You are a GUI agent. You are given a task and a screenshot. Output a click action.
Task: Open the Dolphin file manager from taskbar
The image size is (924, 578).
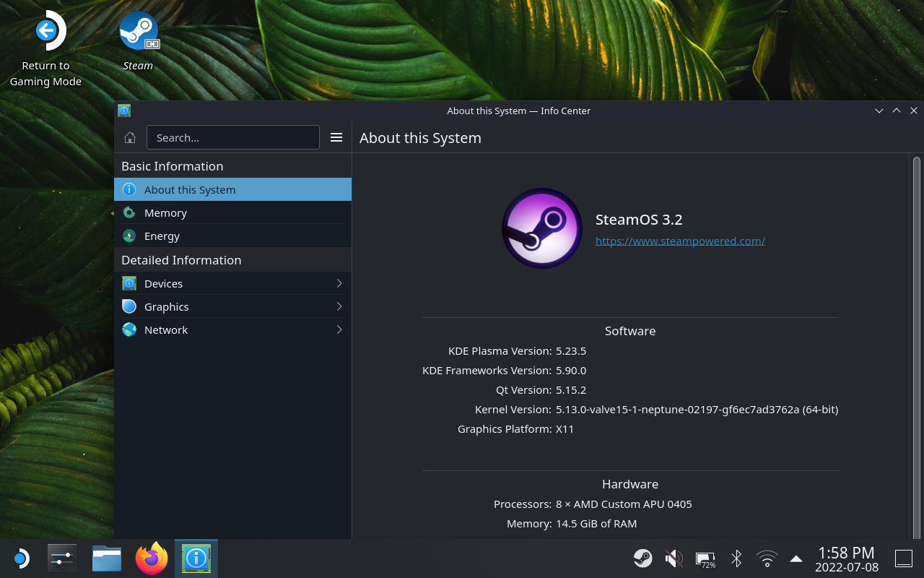tap(107, 558)
